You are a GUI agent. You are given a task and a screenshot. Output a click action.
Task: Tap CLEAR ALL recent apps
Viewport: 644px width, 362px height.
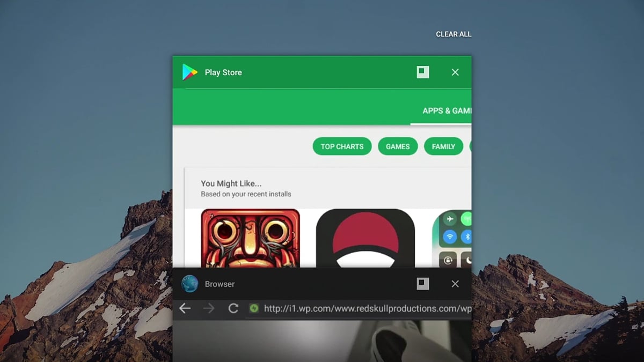(x=453, y=34)
